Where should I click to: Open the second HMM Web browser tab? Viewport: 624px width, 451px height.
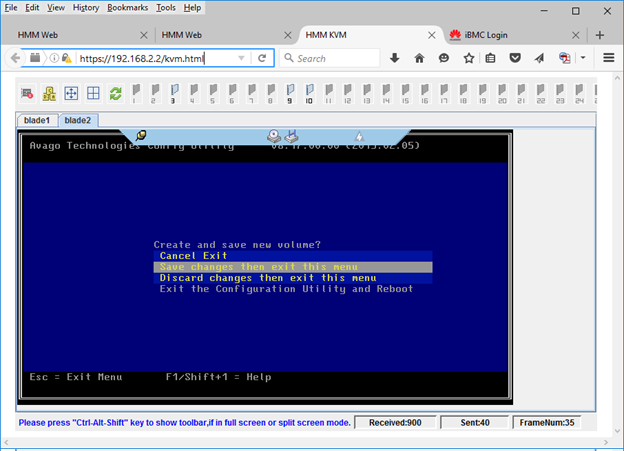[x=225, y=35]
